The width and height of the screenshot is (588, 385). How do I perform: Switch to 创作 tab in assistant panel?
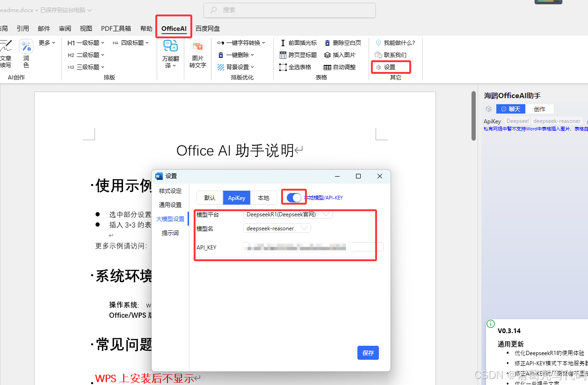[x=540, y=109]
